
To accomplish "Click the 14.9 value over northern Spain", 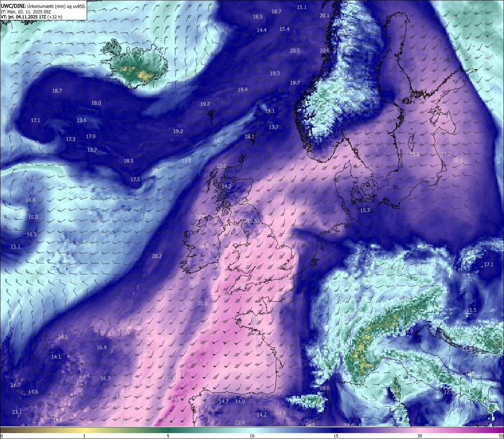I will pyautogui.click(x=240, y=402).
